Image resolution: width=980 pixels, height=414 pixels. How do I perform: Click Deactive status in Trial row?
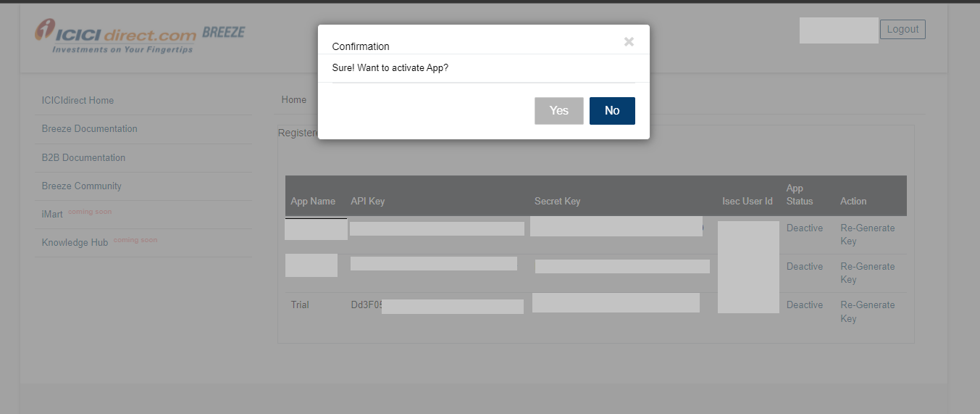click(x=805, y=305)
